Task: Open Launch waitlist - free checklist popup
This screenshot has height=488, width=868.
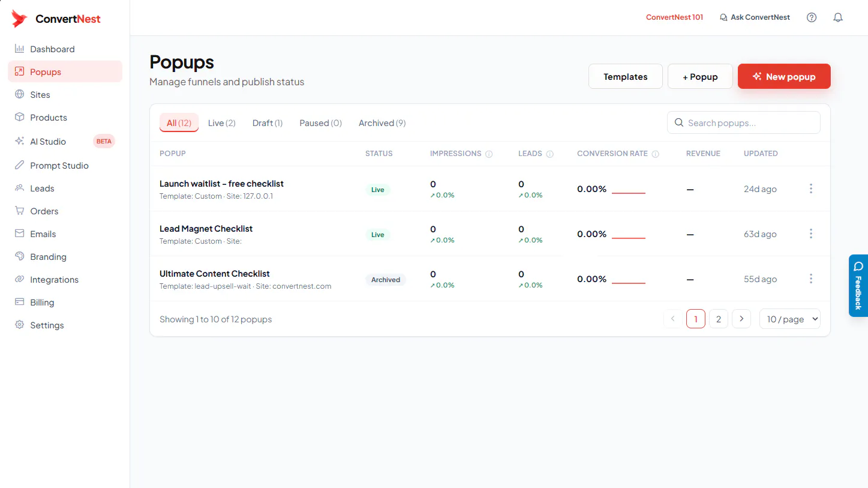Action: coord(221,184)
